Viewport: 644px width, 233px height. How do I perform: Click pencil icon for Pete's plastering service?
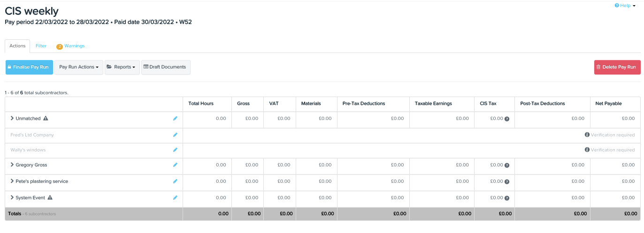[x=175, y=181]
